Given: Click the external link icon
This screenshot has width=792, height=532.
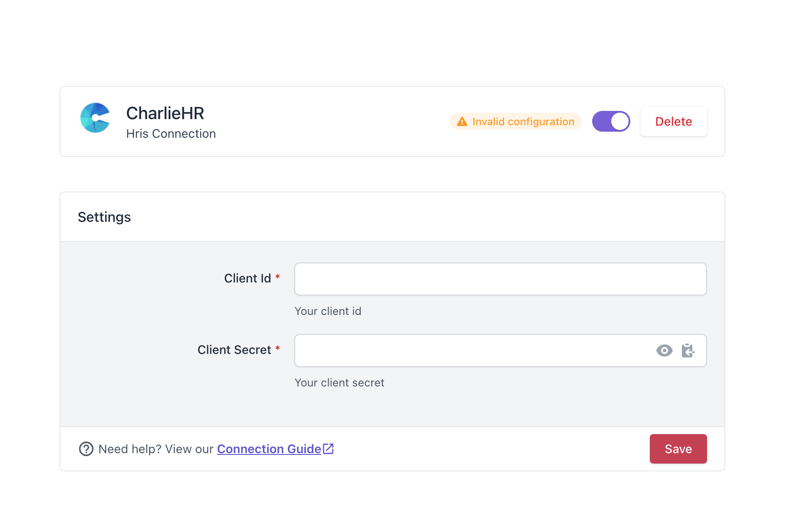Looking at the screenshot, I should pos(329,448).
